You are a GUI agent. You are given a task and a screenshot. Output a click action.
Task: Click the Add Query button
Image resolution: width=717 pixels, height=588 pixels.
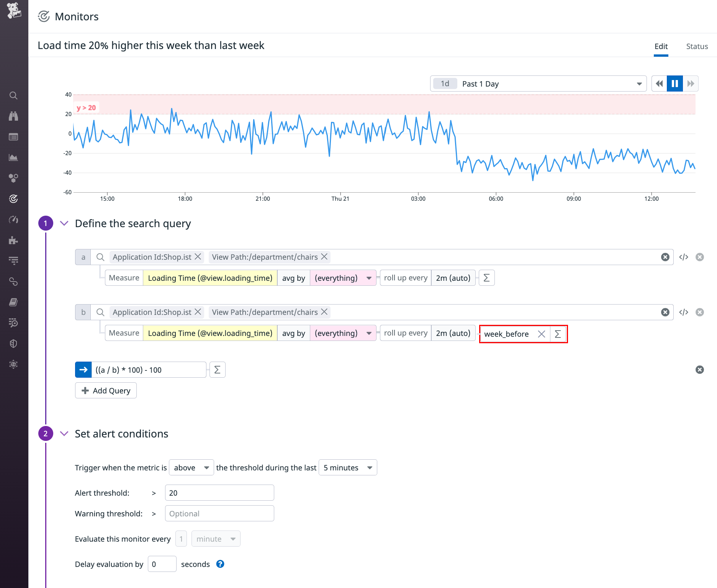click(x=106, y=390)
